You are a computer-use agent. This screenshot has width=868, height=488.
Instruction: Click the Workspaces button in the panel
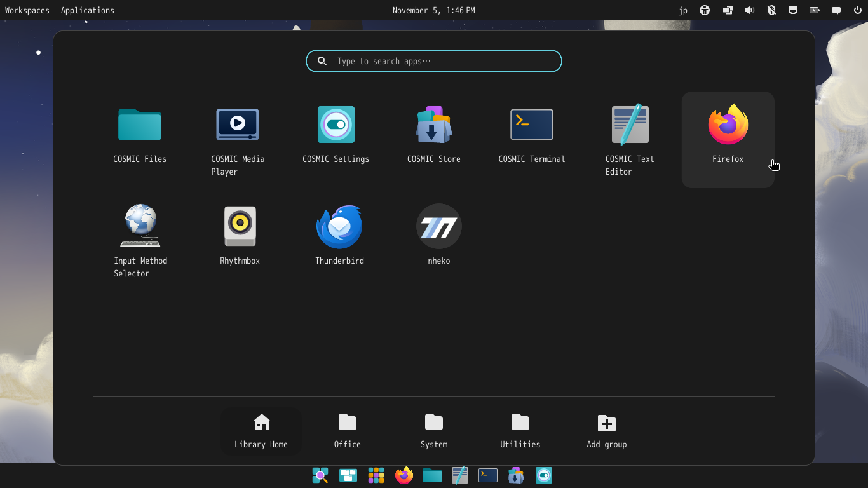[27, 10]
